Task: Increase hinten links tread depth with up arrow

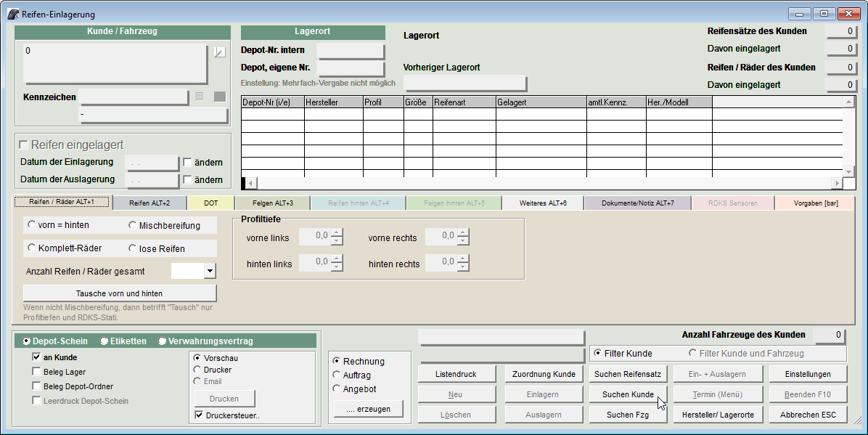Action: [337, 259]
